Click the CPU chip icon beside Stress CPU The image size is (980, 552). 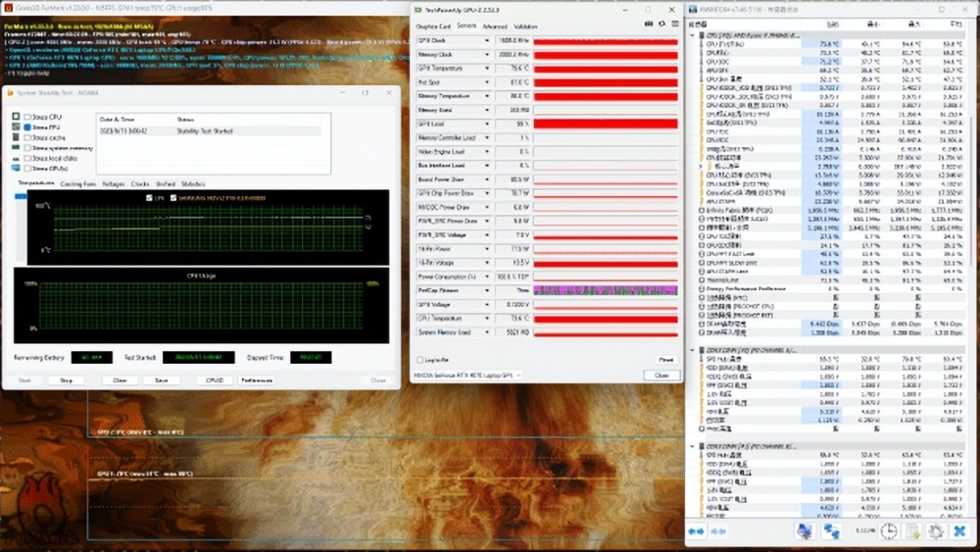tap(17, 117)
